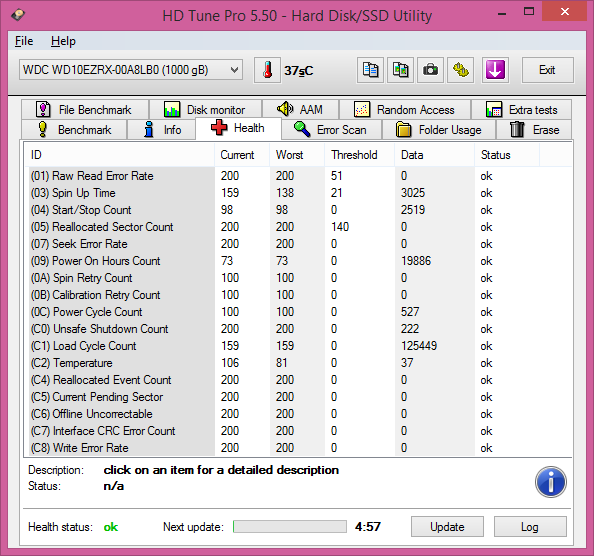Screen dimensions: 594x556
Task: Open the Help menu
Action: 63,41
